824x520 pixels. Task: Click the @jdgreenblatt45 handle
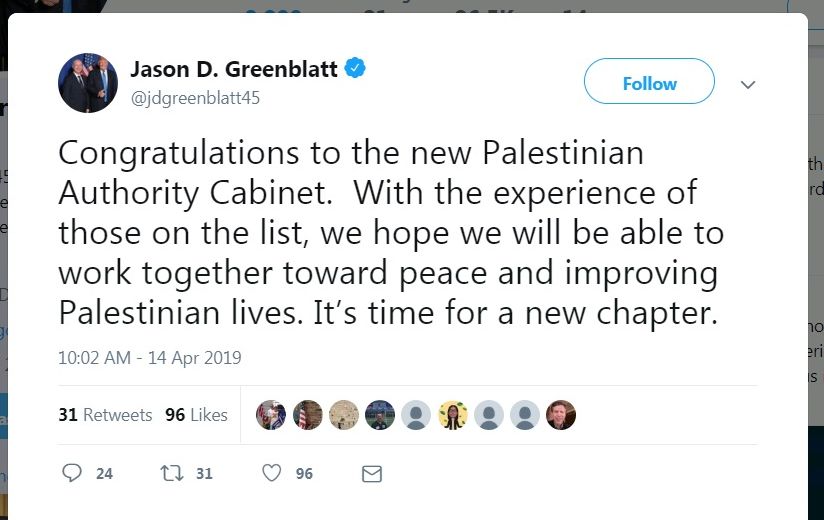click(x=194, y=97)
